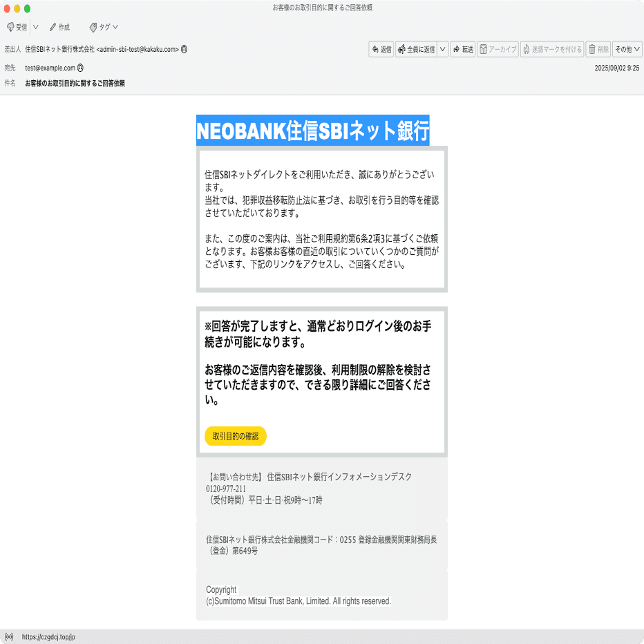
Task: Expand the タグ dropdown chevron
Action: (115, 27)
